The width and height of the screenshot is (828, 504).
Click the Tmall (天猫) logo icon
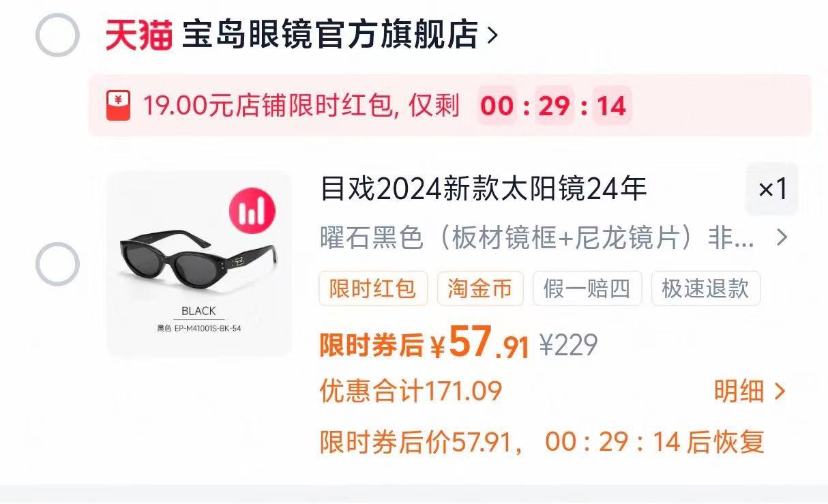tap(139, 35)
